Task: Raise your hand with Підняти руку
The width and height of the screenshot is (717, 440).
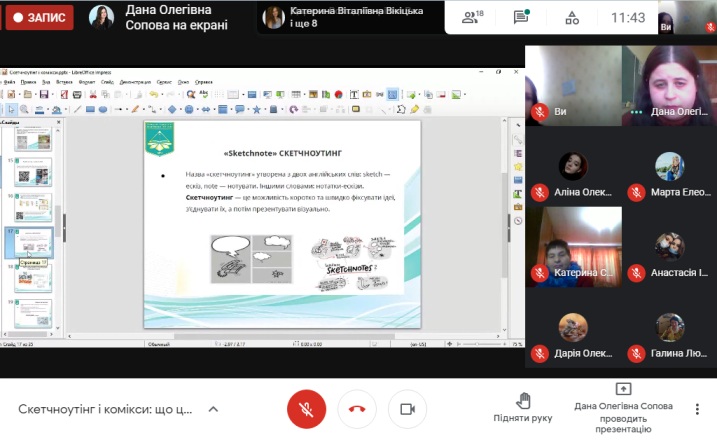Action: tap(522, 404)
